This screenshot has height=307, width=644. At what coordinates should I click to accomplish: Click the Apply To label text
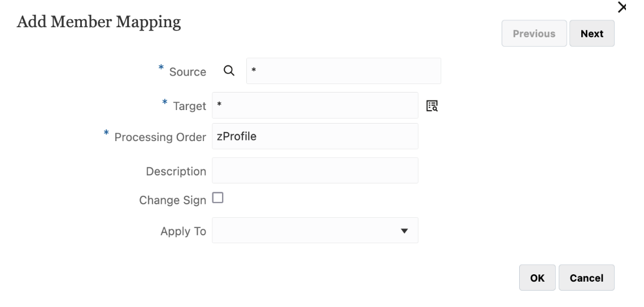pos(183,231)
